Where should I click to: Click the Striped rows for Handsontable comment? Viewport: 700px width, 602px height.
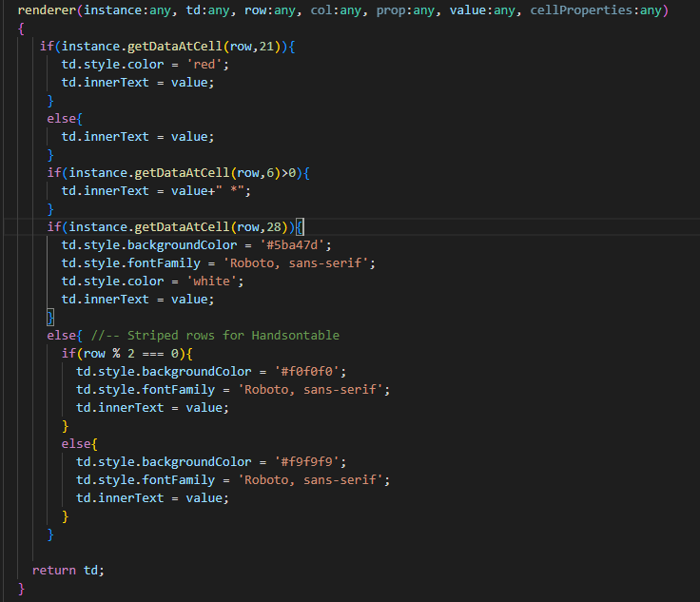[x=215, y=336]
